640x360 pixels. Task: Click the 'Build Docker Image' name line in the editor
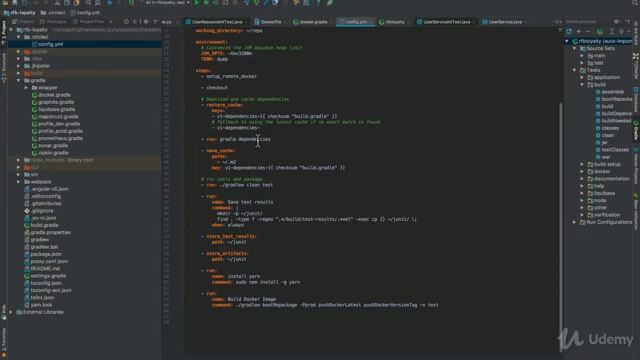[x=244, y=299]
